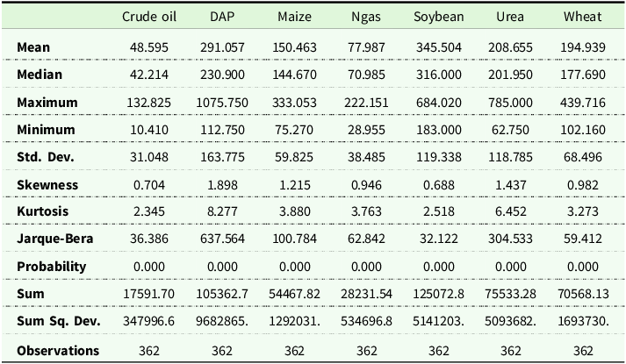The image size is (626, 364).
Task: Select the DAP column header
Action: [x=222, y=17]
